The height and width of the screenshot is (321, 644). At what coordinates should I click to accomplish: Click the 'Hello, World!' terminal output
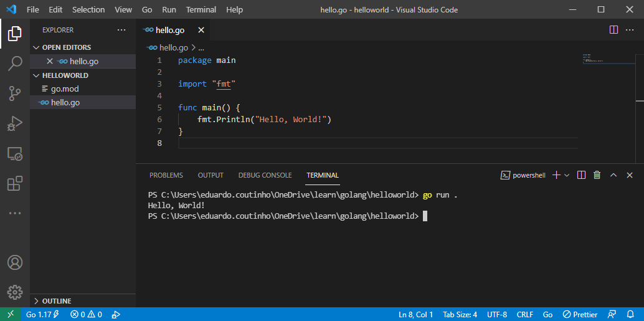[176, 206]
